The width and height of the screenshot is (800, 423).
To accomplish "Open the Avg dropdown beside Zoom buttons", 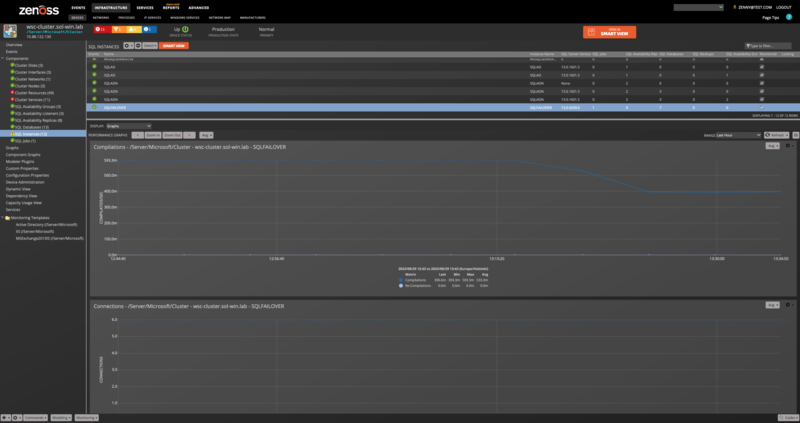I will coord(206,135).
